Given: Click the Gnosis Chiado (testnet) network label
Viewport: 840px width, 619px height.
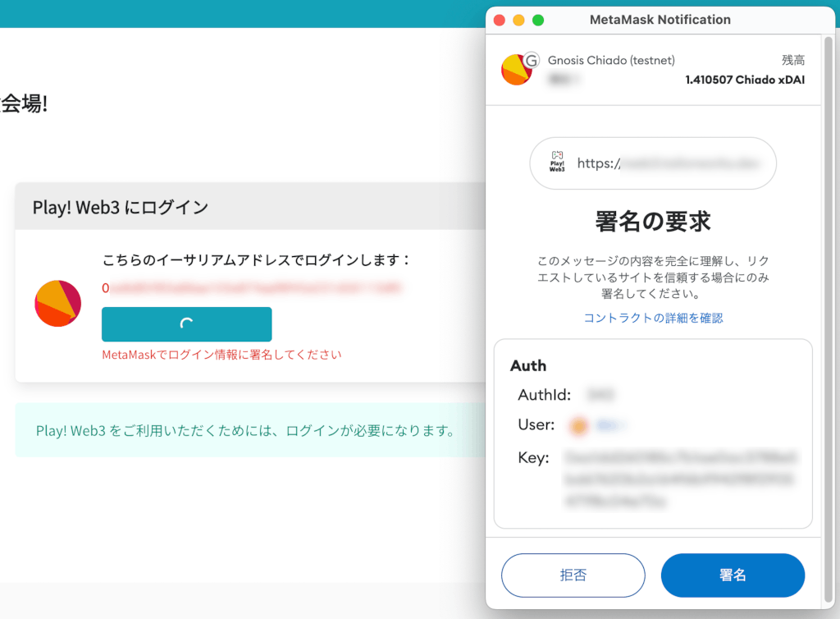Looking at the screenshot, I should click(611, 60).
